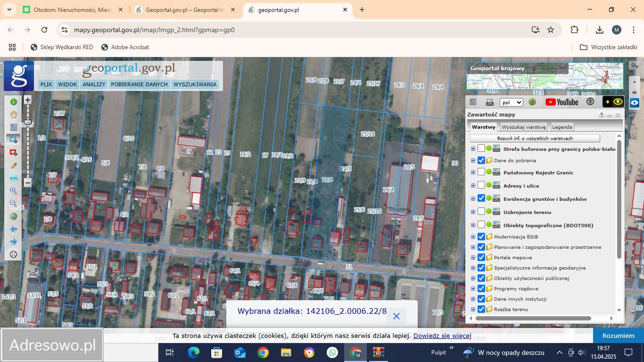This screenshot has height=362, width=644.
Task: Uncheck Ewidencja gruntów i budynków layer
Action: (481, 199)
